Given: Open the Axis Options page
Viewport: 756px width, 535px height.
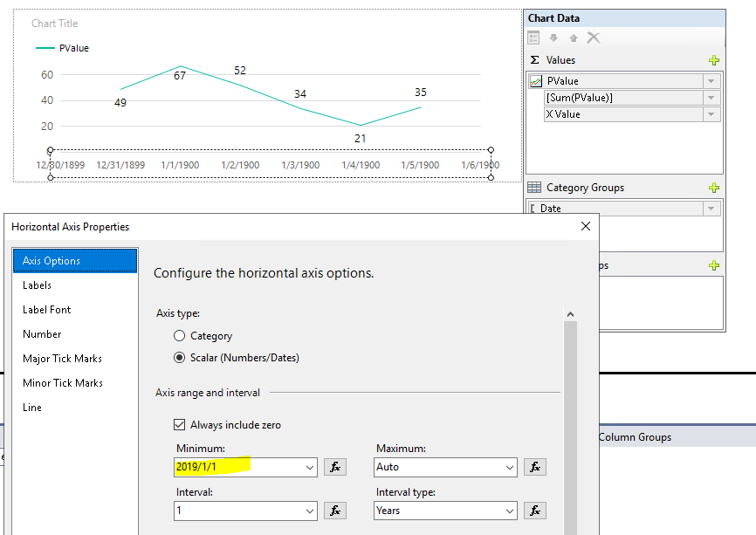Looking at the screenshot, I should pyautogui.click(x=75, y=261).
